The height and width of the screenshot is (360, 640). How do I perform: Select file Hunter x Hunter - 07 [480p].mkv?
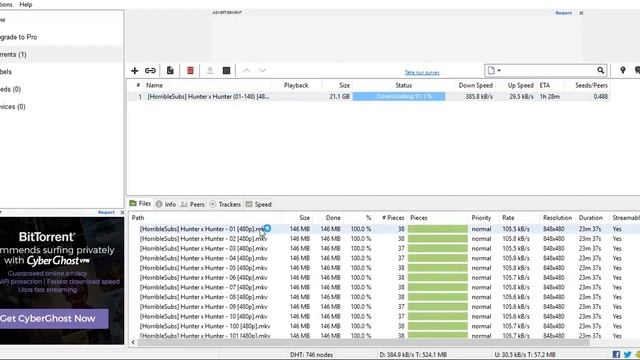pos(203,287)
